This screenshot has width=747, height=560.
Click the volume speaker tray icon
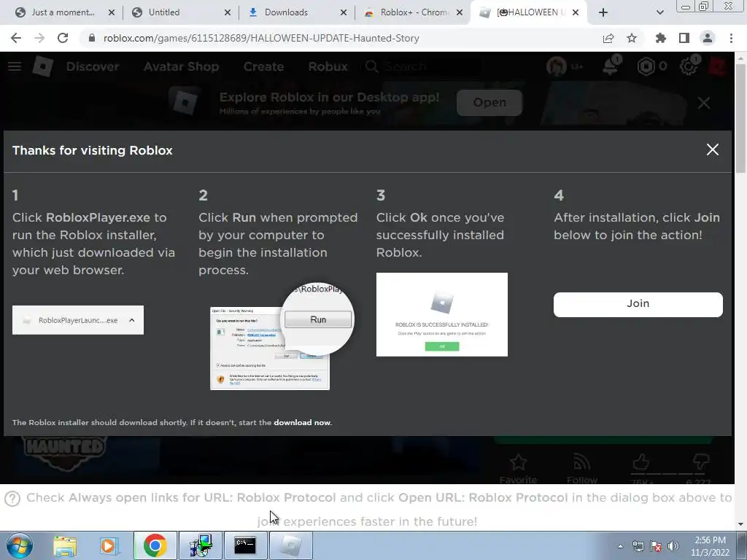click(x=673, y=546)
